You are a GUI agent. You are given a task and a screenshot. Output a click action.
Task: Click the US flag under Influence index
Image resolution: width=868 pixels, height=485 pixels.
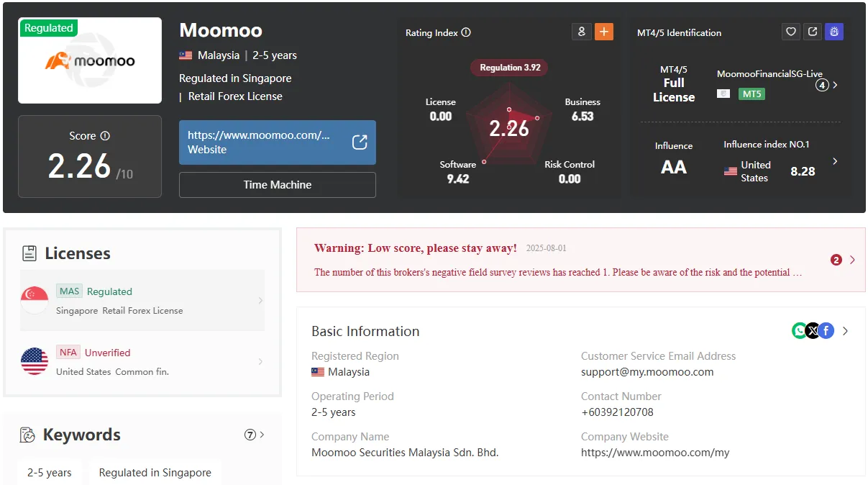(731, 171)
